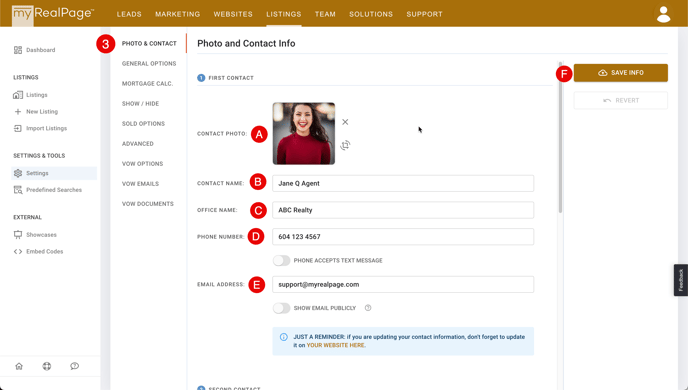
Task: Open the user account avatar menu
Action: coord(663,14)
